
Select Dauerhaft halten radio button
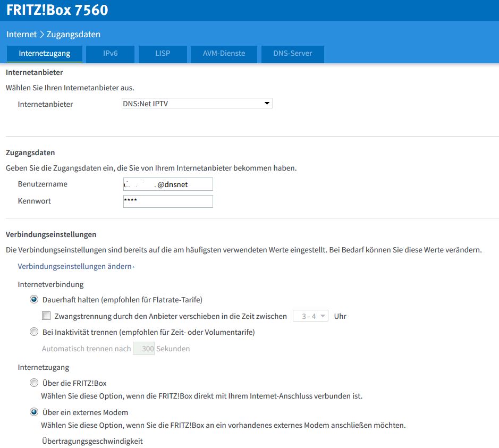(x=33, y=300)
